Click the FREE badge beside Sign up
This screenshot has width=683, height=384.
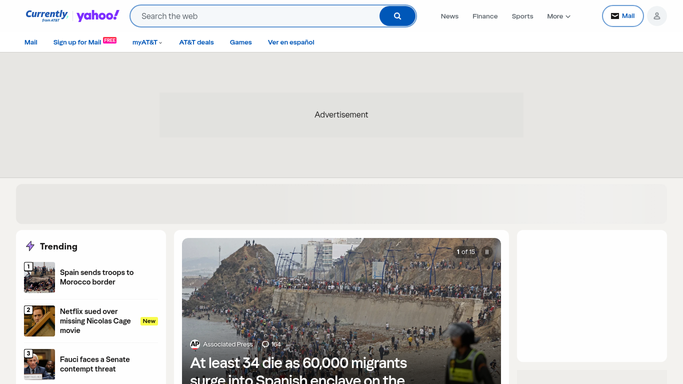(110, 40)
